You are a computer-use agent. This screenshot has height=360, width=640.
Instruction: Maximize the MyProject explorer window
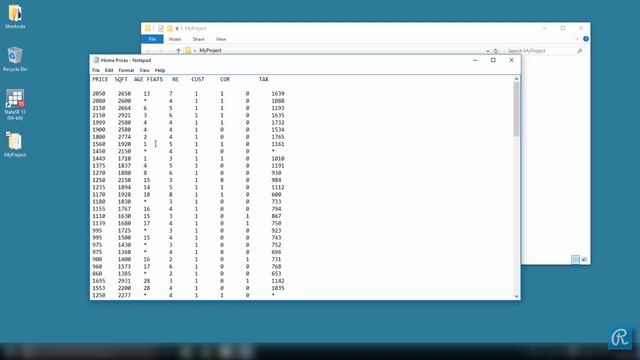point(563,28)
